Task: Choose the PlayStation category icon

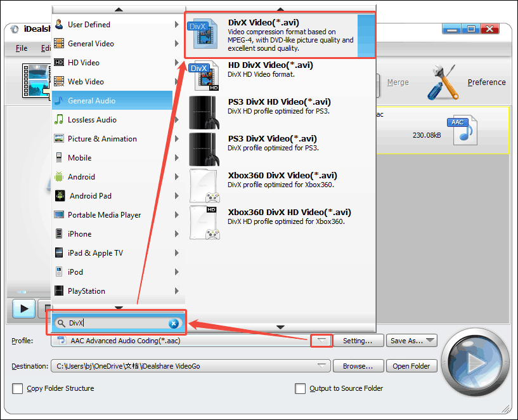Action: click(x=58, y=291)
